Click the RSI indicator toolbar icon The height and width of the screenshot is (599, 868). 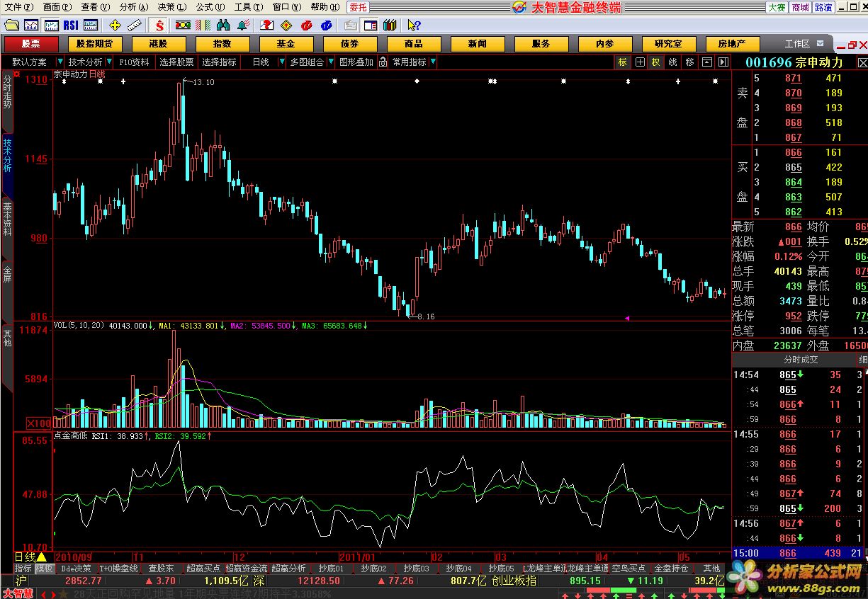(71, 25)
